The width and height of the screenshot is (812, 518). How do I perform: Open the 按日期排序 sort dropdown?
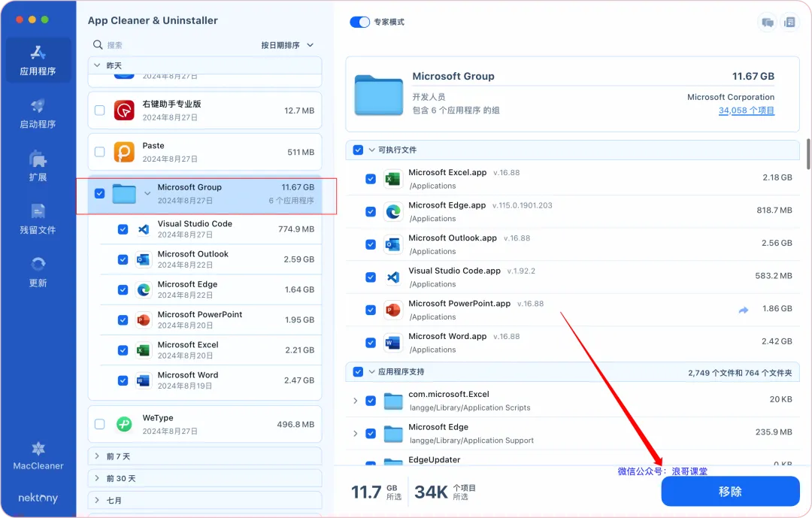tap(287, 45)
